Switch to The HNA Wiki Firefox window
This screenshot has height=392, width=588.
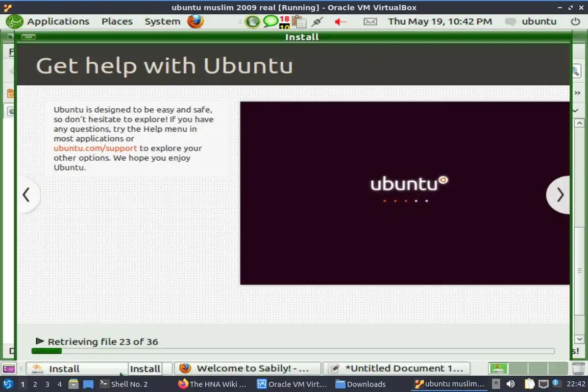pos(213,384)
